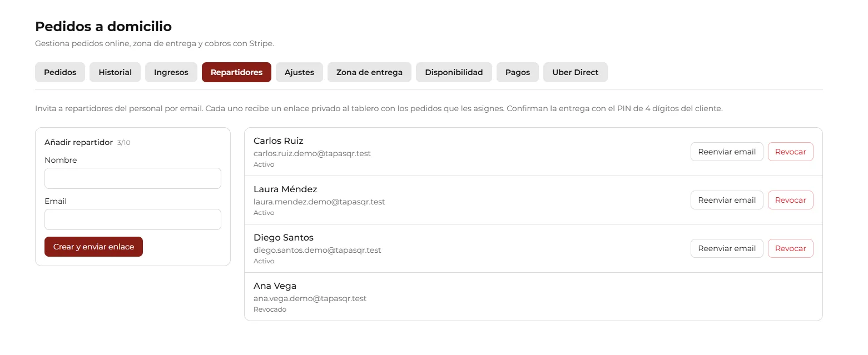The height and width of the screenshot is (355, 868).
Task: Click the Añadir repartidor heading
Action: pos(78,142)
